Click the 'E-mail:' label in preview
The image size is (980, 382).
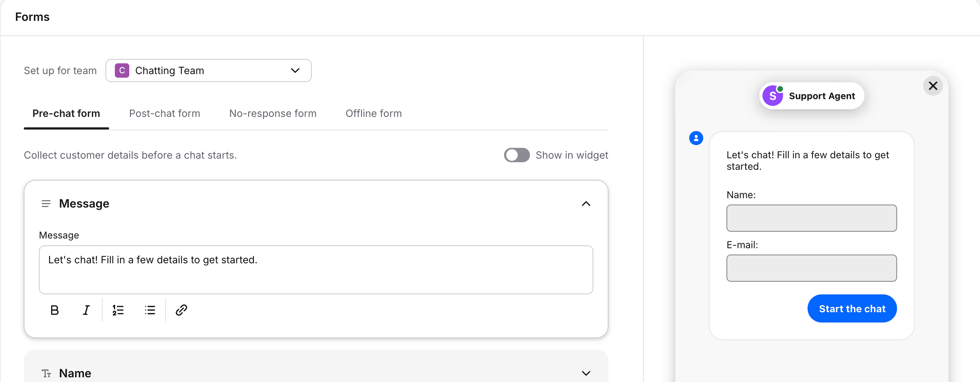[742, 245]
